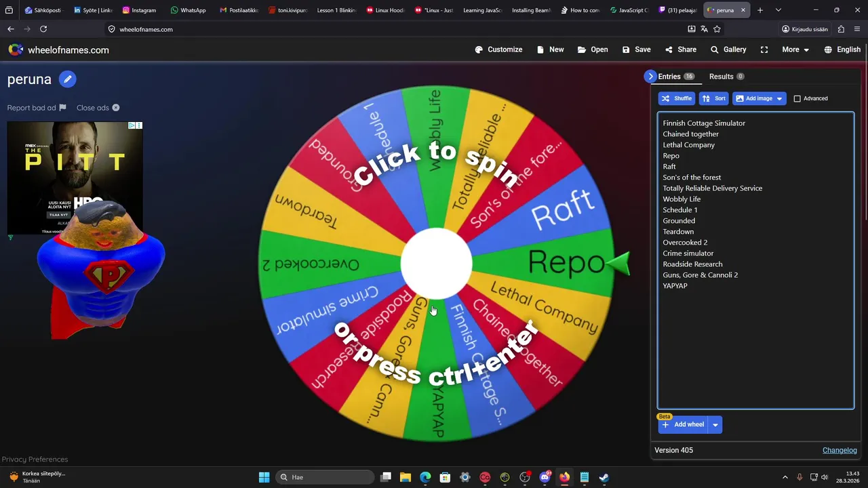This screenshot has height=488, width=868.
Task: Click 'Guns, Gore & Cannoli 2' entry text
Action: tap(700, 275)
